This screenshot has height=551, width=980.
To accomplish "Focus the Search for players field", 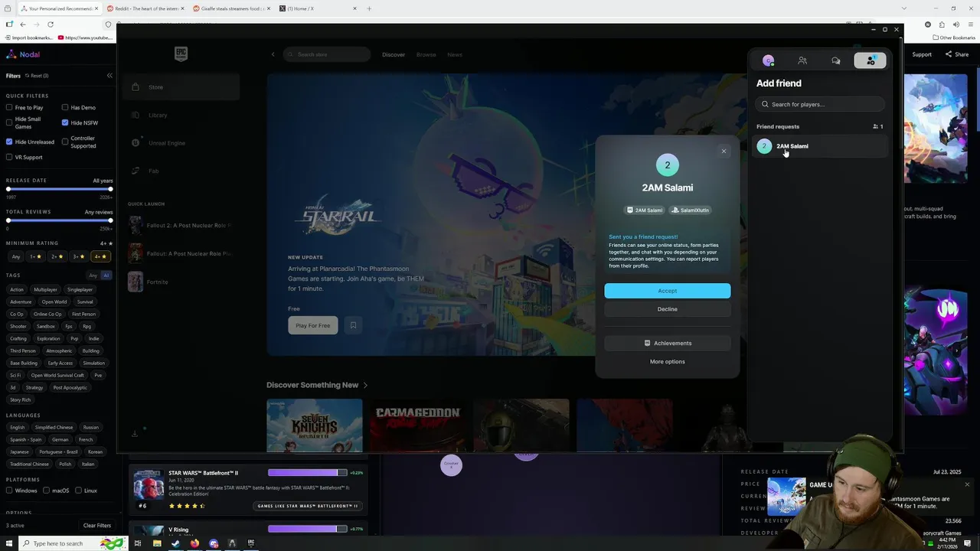I will pos(821,104).
